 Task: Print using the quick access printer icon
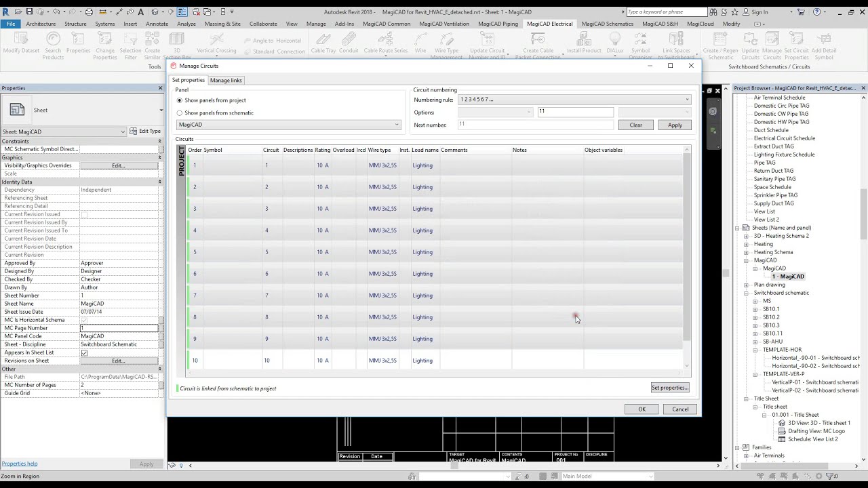(x=90, y=12)
